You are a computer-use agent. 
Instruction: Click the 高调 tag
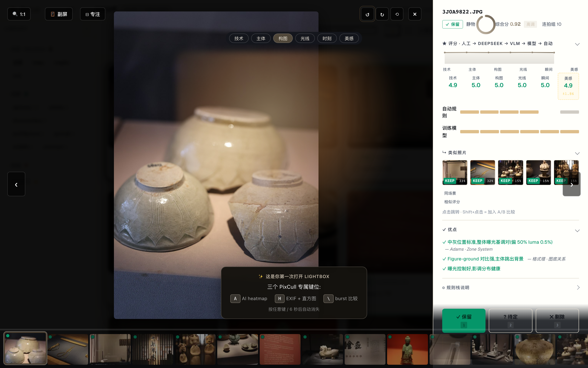530,24
